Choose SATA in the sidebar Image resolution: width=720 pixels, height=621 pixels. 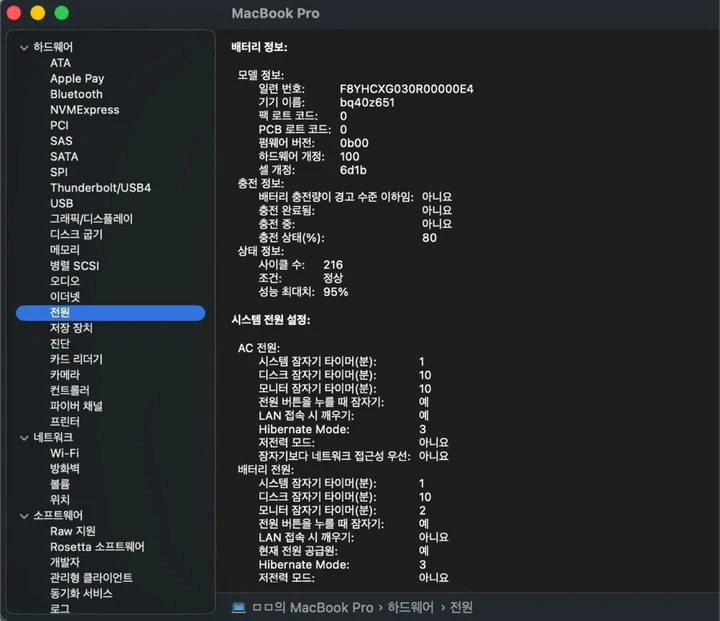pyautogui.click(x=64, y=157)
